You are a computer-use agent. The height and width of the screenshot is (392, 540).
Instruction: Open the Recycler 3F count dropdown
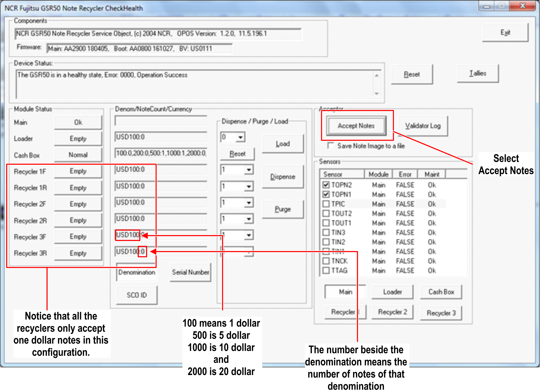249,235
